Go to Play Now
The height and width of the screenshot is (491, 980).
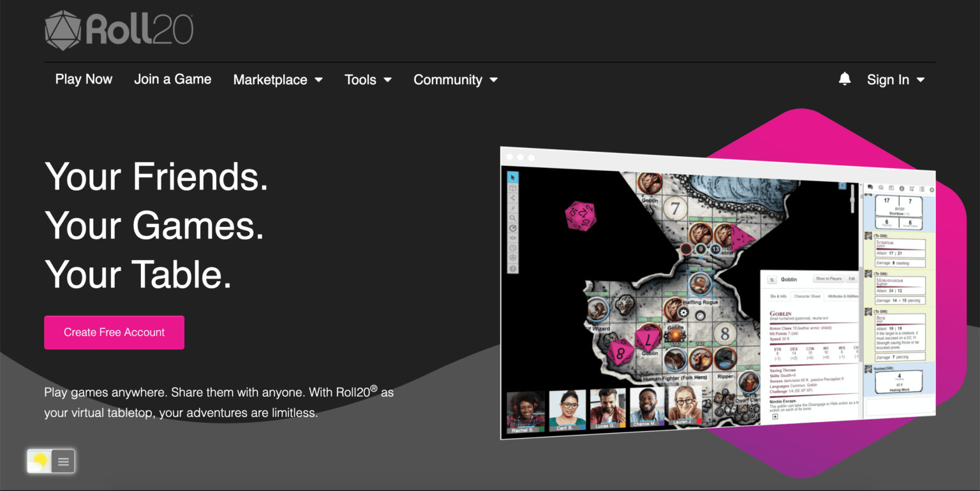pyautogui.click(x=84, y=79)
